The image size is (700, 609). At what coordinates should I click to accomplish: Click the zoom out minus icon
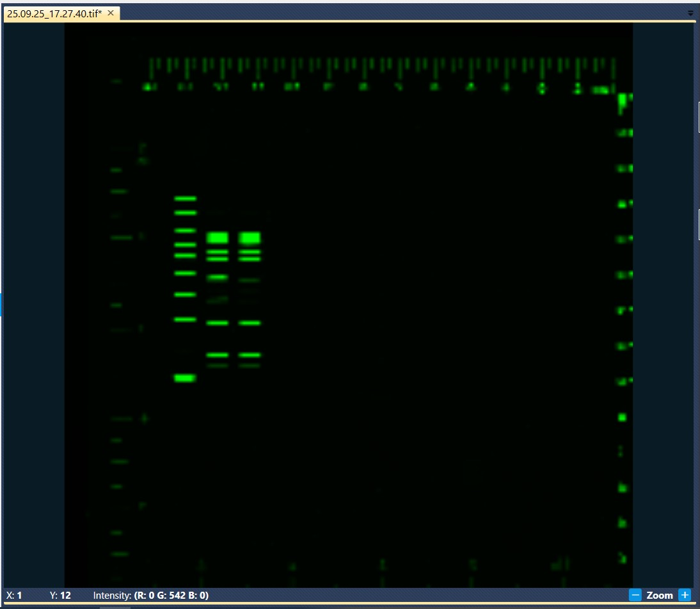pos(635,595)
